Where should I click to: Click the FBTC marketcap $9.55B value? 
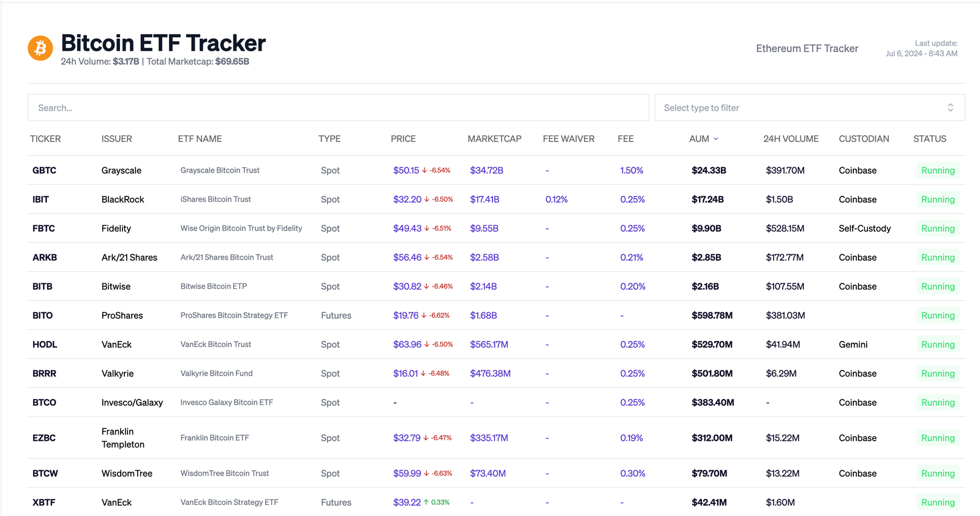tap(484, 228)
